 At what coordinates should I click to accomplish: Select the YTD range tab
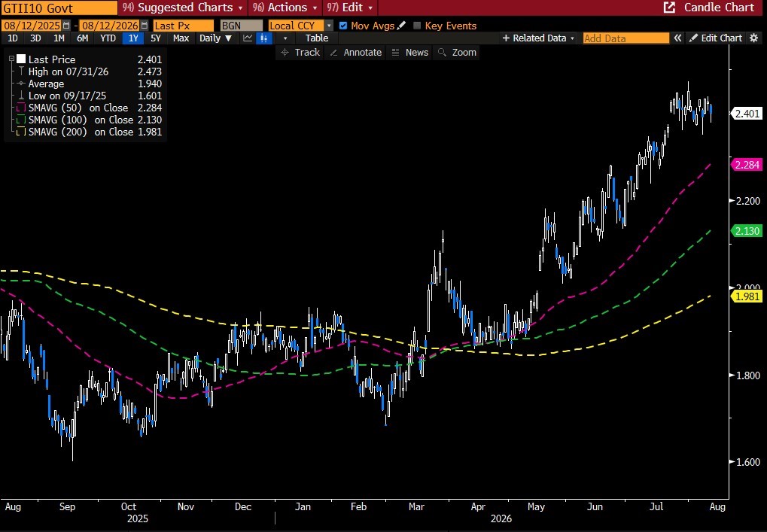click(108, 38)
